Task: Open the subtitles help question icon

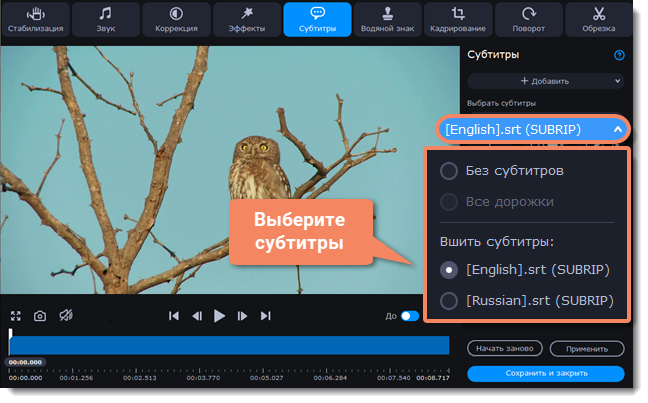Action: click(619, 55)
